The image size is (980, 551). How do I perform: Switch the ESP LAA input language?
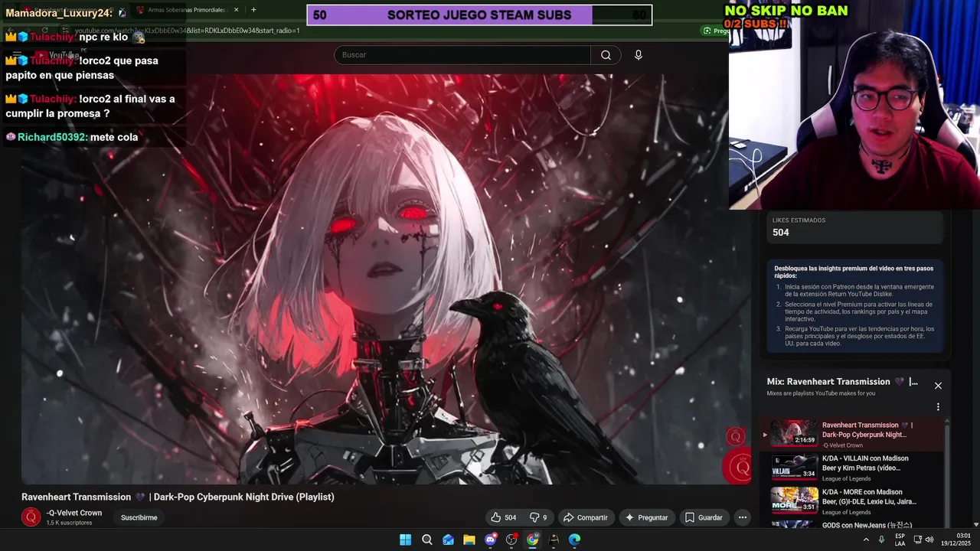900,540
